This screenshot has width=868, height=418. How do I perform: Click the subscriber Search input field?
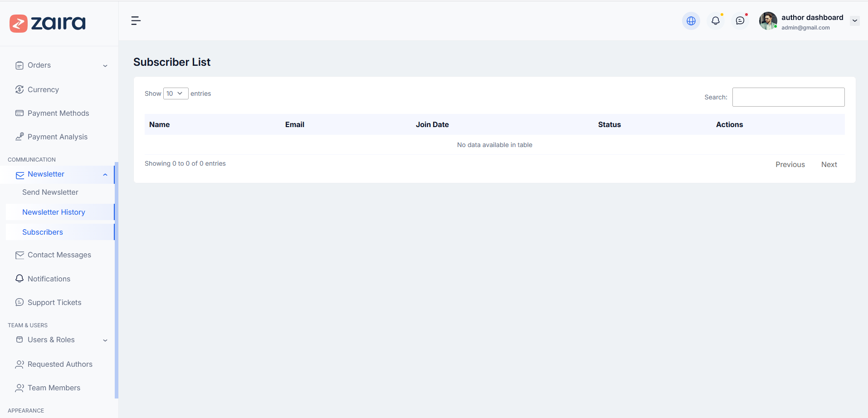(788, 97)
